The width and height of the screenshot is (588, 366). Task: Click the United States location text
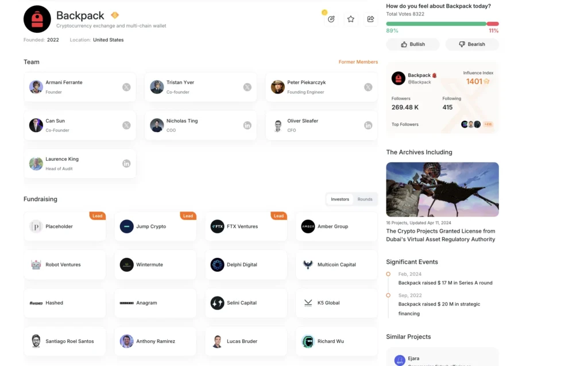(x=109, y=40)
